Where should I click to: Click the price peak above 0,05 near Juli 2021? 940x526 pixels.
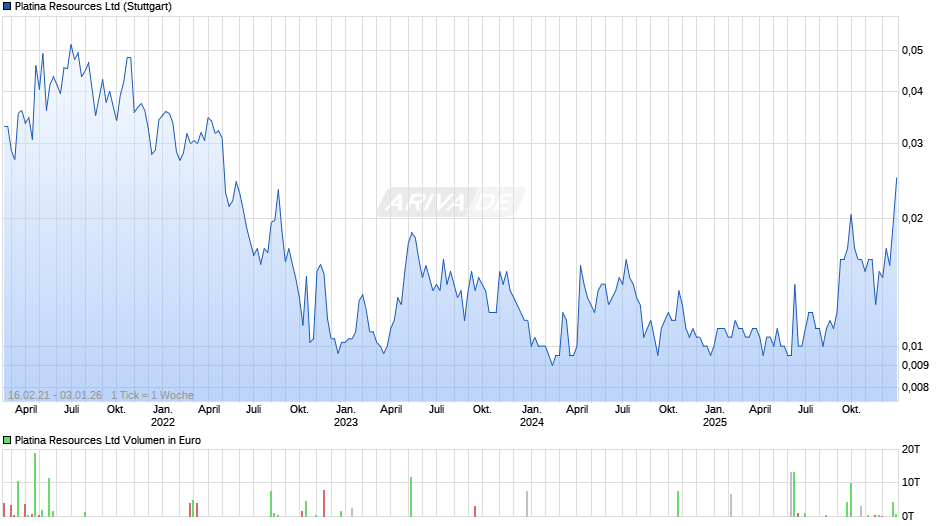[71, 45]
